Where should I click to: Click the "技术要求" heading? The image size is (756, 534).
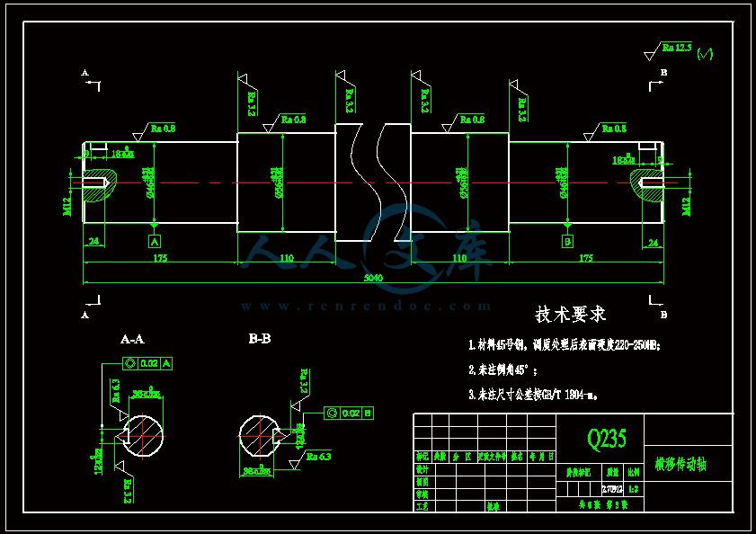pyautogui.click(x=571, y=315)
